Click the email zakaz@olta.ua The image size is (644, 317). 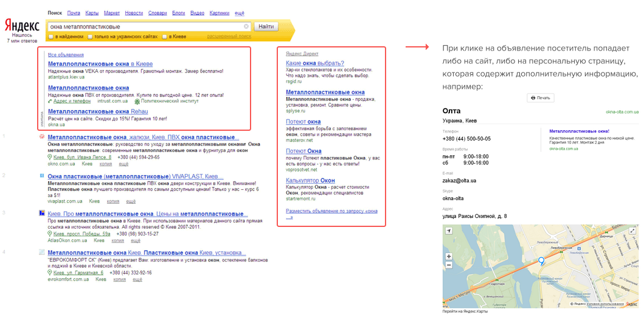coord(459,181)
